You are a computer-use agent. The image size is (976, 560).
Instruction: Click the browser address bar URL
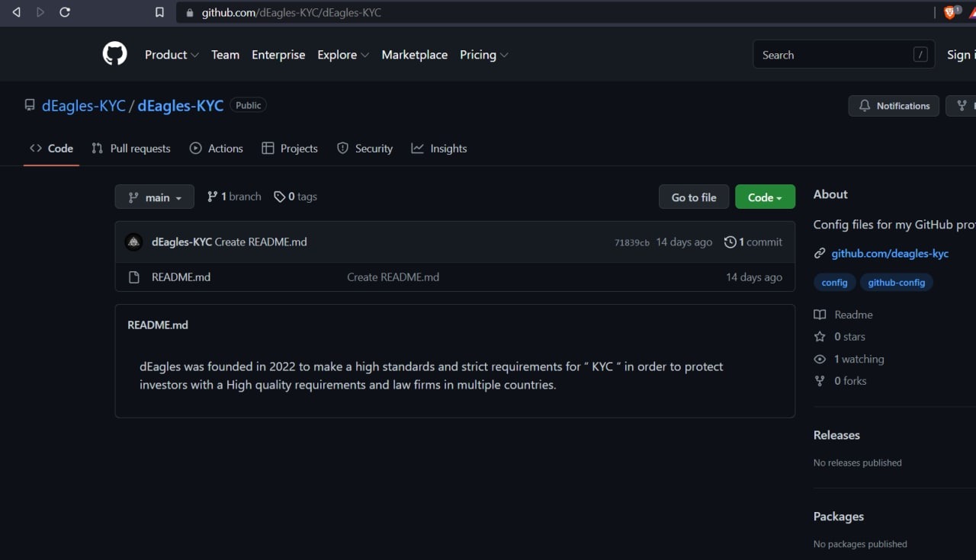pos(291,13)
